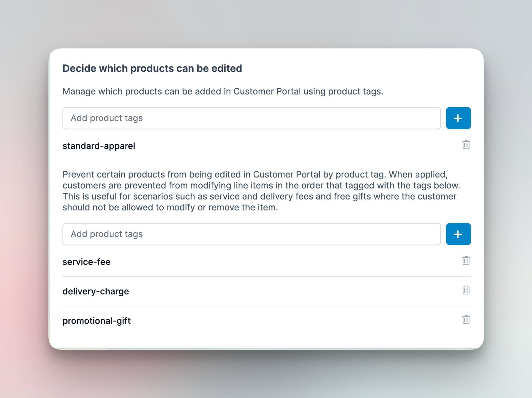The image size is (532, 398).
Task: Select the promotional-gift tag label
Action: coord(96,321)
